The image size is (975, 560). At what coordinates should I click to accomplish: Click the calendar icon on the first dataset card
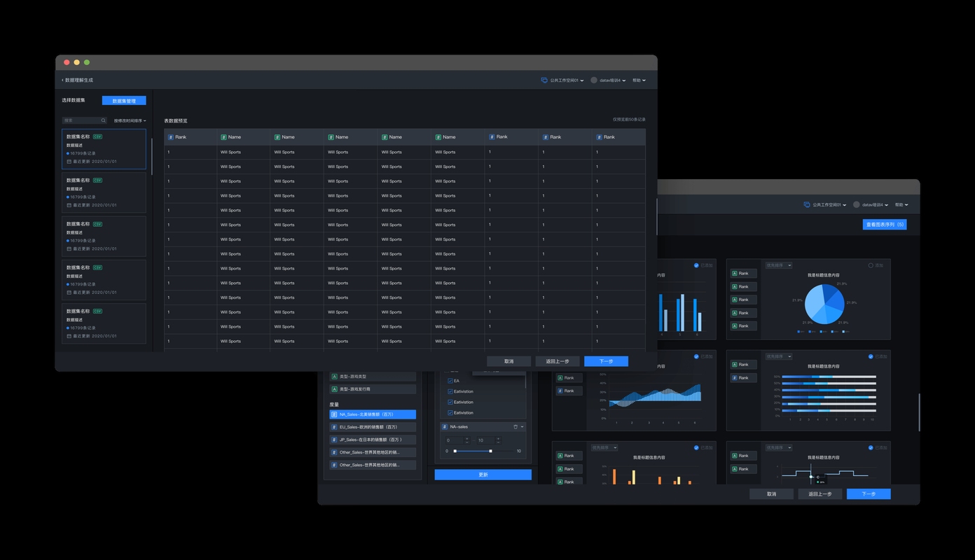[69, 162]
